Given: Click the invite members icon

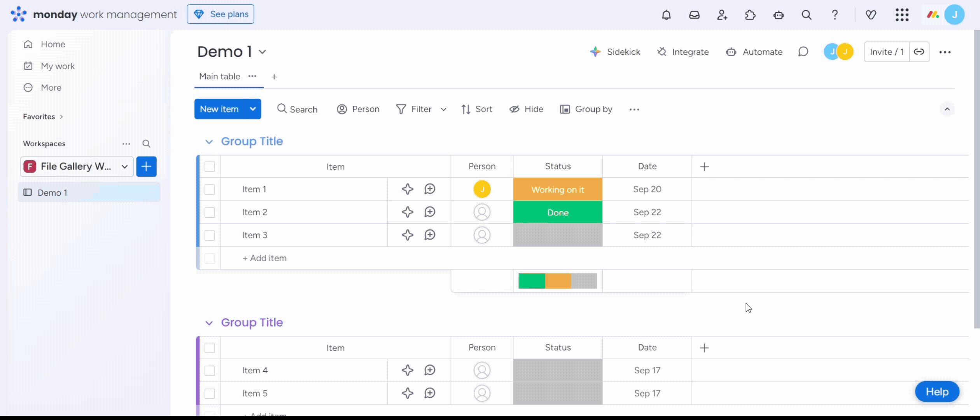Looking at the screenshot, I should click(x=722, y=15).
